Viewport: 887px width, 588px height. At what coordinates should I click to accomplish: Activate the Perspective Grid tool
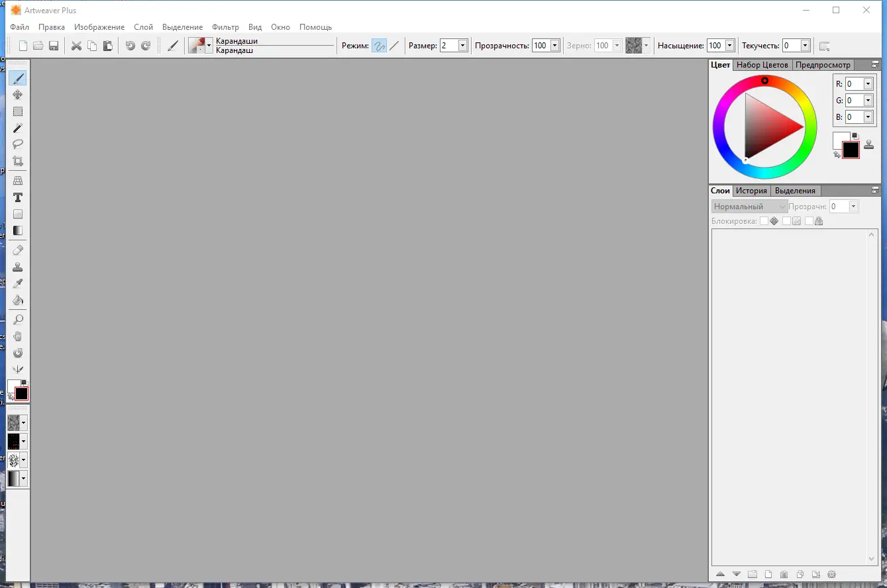click(18, 181)
